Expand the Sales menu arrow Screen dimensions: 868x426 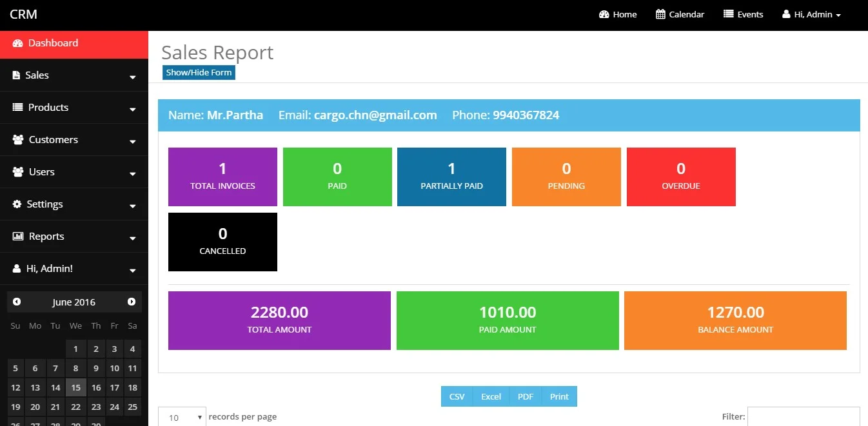pos(133,77)
